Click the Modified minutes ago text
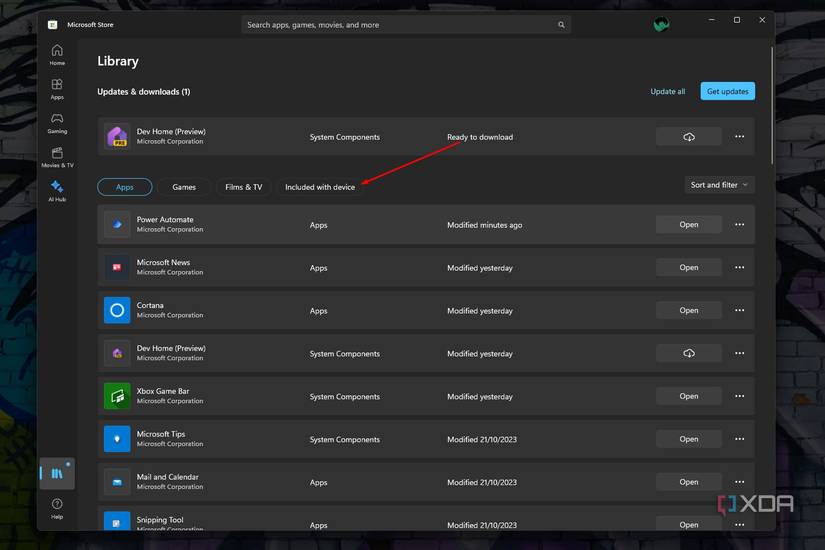825x550 pixels. (x=485, y=225)
